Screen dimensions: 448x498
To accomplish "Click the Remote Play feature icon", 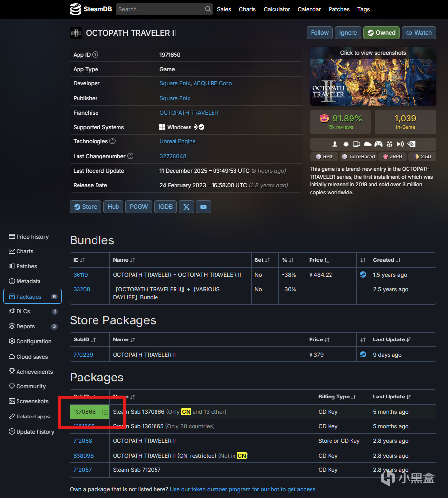I will coord(400,144).
